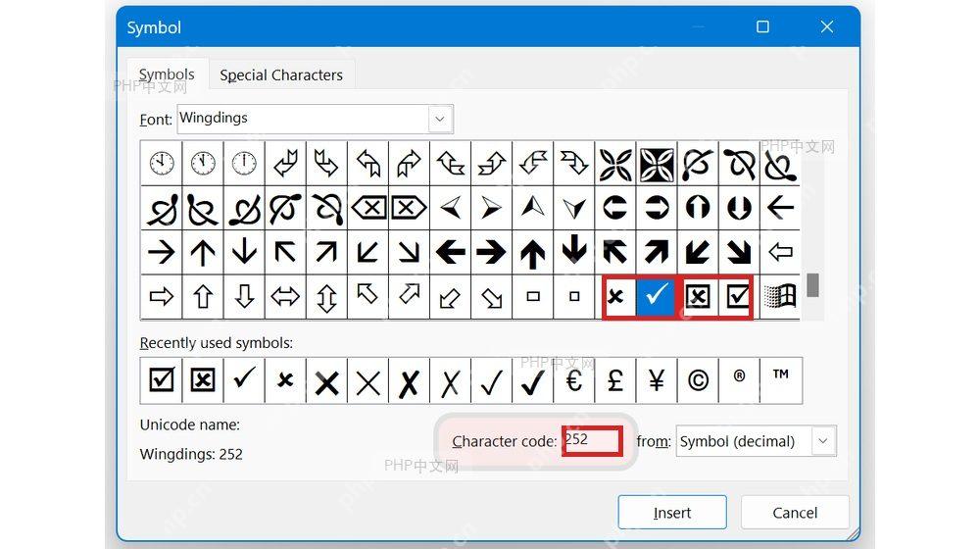Select the outlined up-down double arrow symbol
This screenshot has height=549, width=980.
(x=326, y=296)
